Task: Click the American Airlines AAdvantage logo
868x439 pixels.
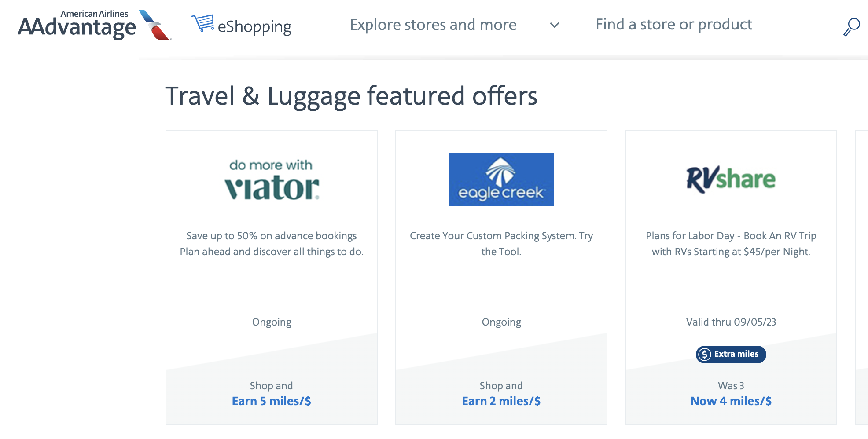Action: 77,26
